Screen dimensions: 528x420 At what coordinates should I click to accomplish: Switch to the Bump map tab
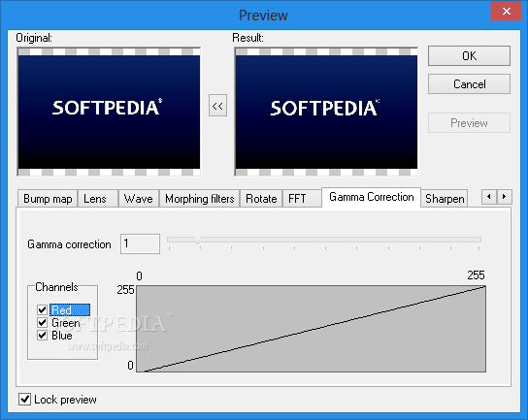pos(48,199)
